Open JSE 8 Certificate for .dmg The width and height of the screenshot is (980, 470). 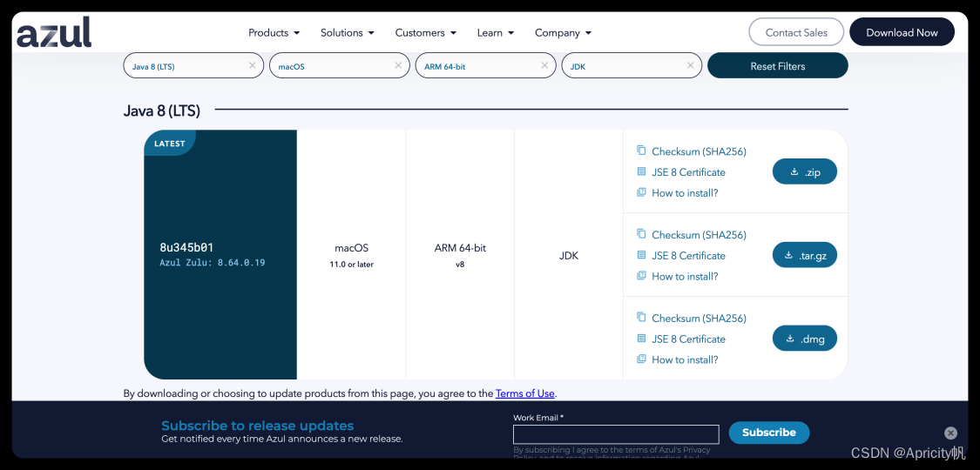[x=688, y=339]
